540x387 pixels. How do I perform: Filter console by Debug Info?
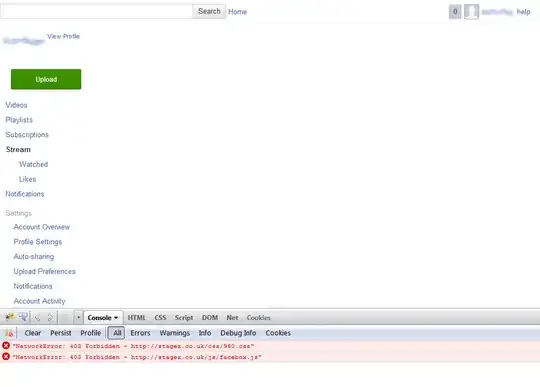click(x=238, y=333)
